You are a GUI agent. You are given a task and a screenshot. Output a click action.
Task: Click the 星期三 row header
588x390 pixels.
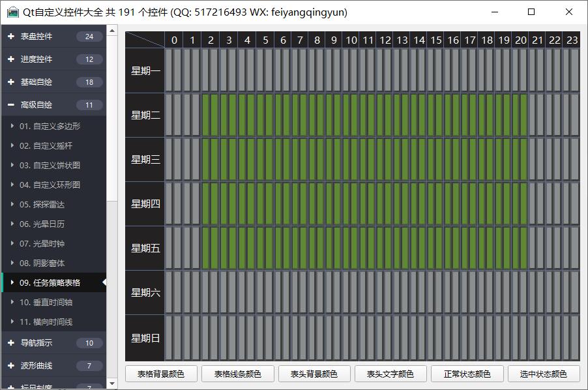click(145, 160)
